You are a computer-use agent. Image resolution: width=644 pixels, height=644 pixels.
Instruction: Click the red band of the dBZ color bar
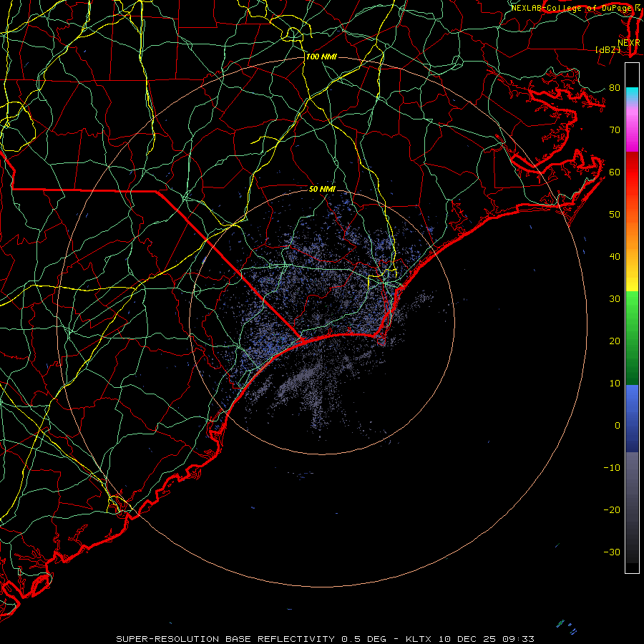632,172
